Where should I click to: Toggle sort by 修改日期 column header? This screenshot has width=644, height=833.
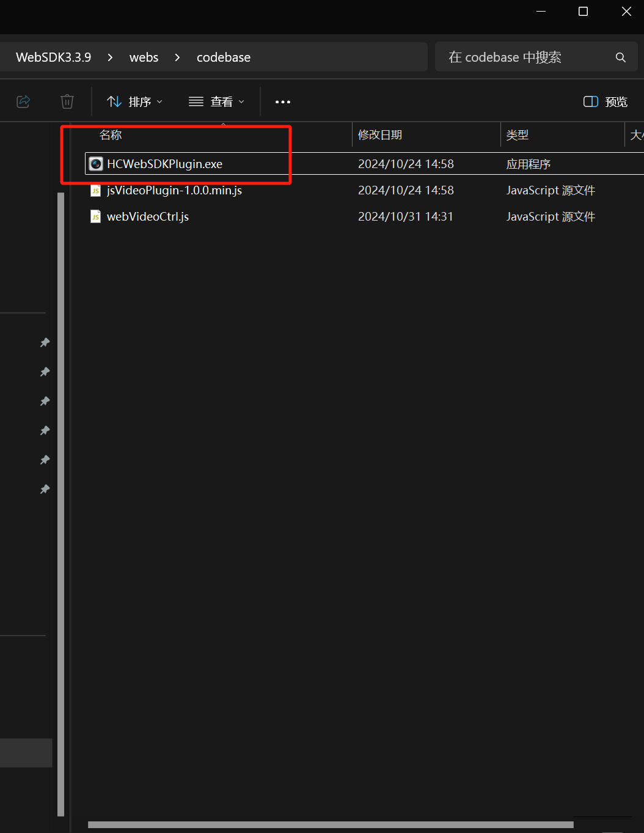tap(379, 135)
